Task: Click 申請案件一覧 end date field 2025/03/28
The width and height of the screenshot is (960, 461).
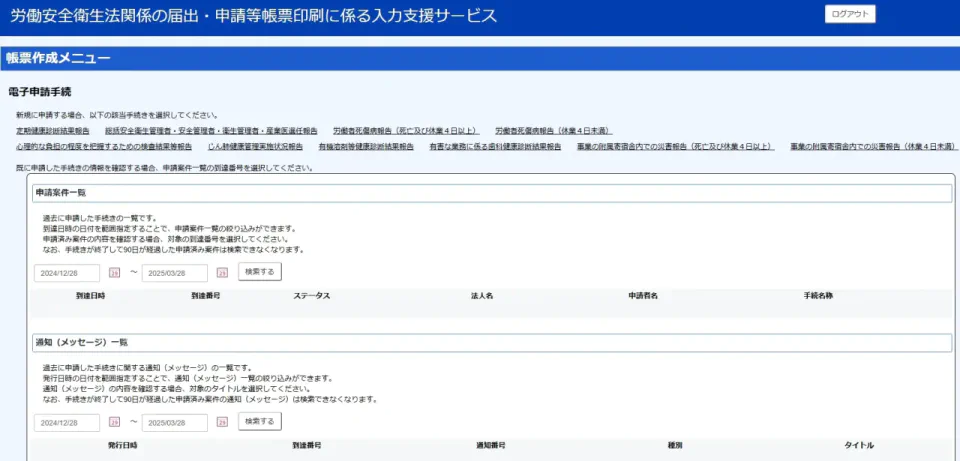Action: [175, 272]
